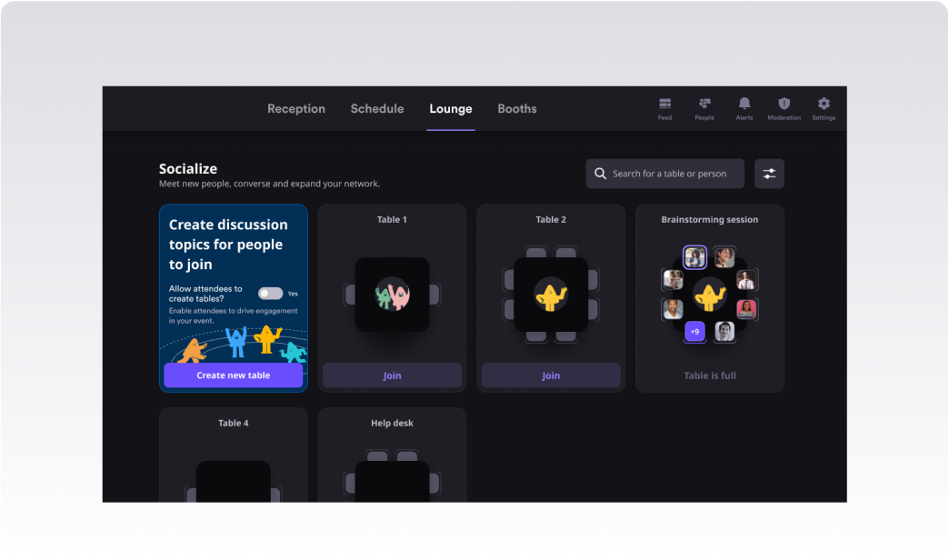Click the Table 2 center mascot avatar
This screenshot has width=949, height=560.
pyautogui.click(x=551, y=295)
